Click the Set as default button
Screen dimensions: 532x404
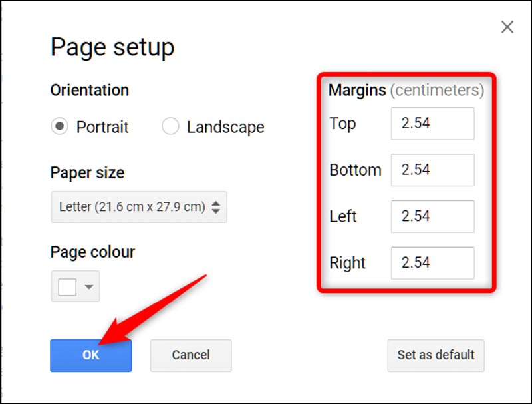point(436,355)
